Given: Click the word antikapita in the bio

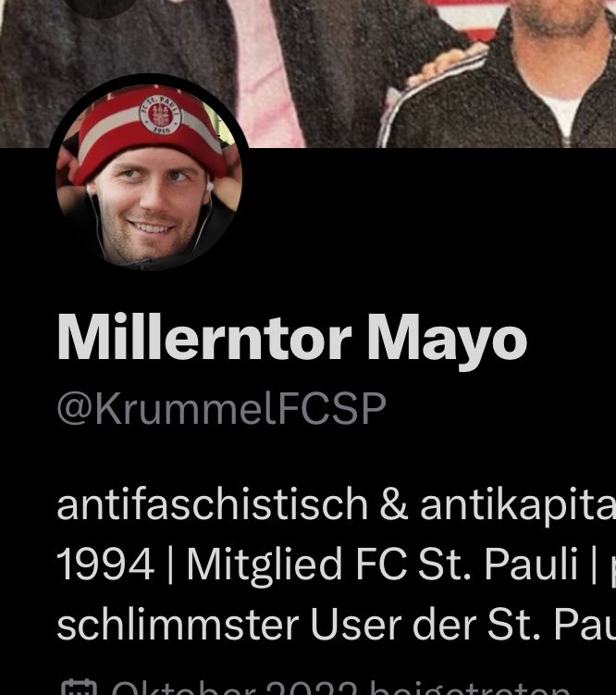Looking at the screenshot, I should click(x=518, y=505).
